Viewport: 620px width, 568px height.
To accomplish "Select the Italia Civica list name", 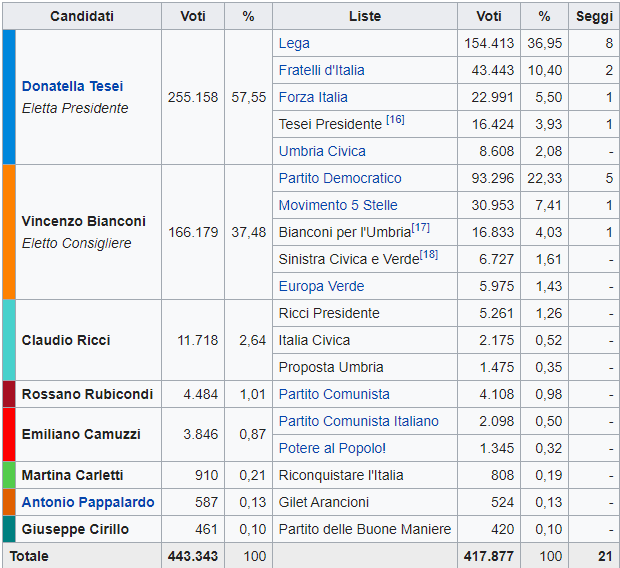I will [x=314, y=340].
